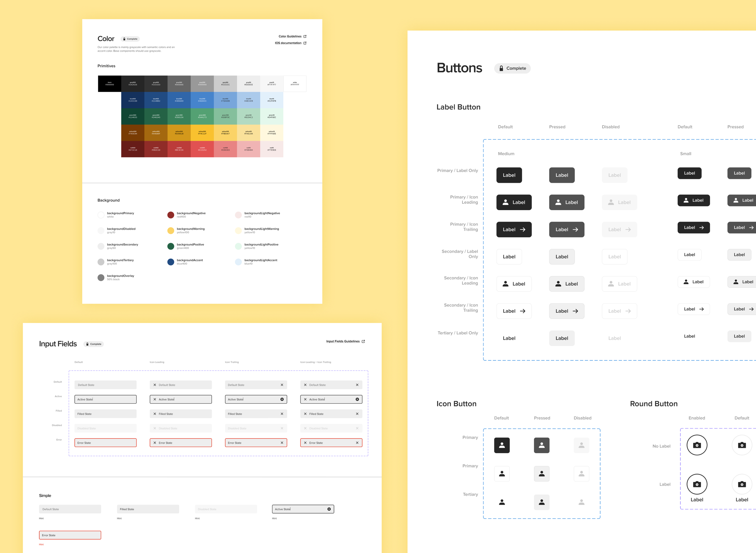Open the Color Guidelines link
Screen dimensions: 756x553
pos(290,36)
